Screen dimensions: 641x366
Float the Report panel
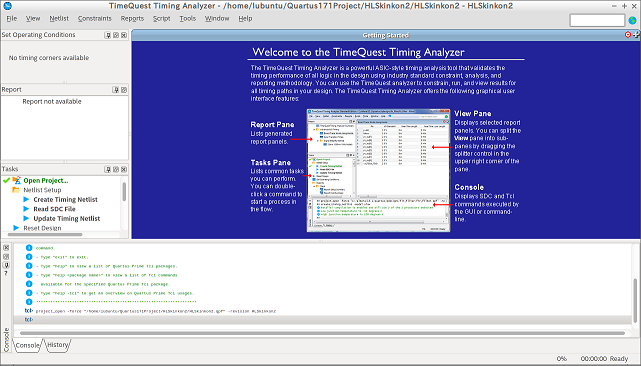pos(124,90)
